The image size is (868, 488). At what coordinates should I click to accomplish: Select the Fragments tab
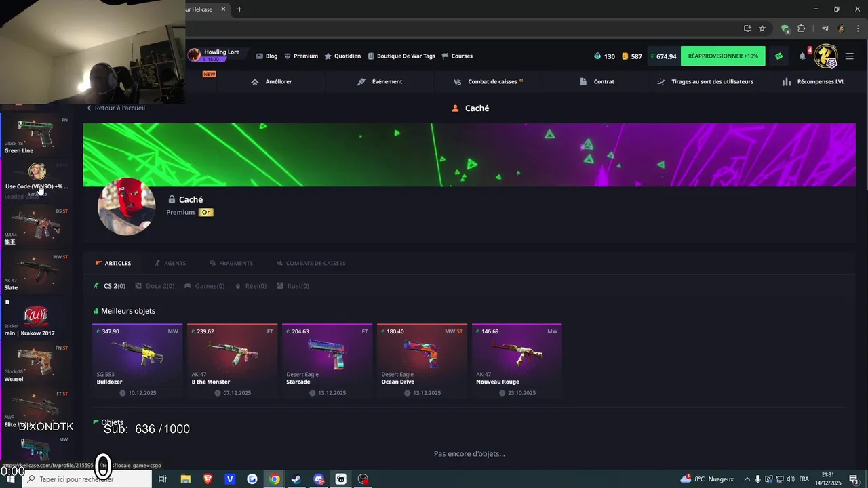(x=231, y=263)
